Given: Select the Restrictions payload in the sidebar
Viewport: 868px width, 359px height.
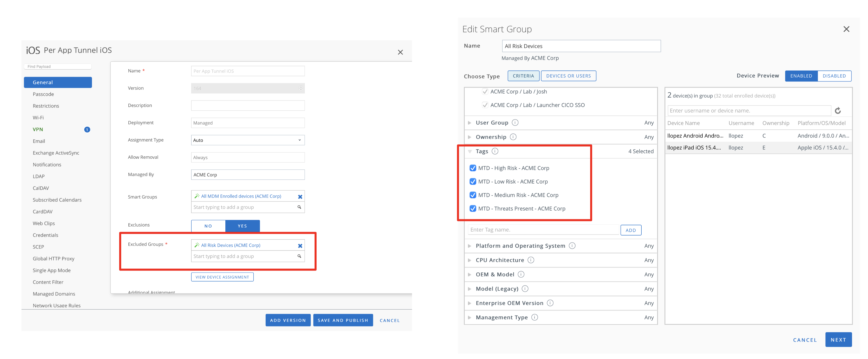Looking at the screenshot, I should [x=46, y=105].
